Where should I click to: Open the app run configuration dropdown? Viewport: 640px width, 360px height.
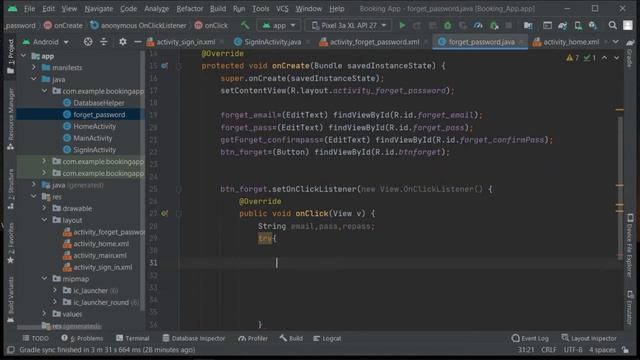point(279,25)
